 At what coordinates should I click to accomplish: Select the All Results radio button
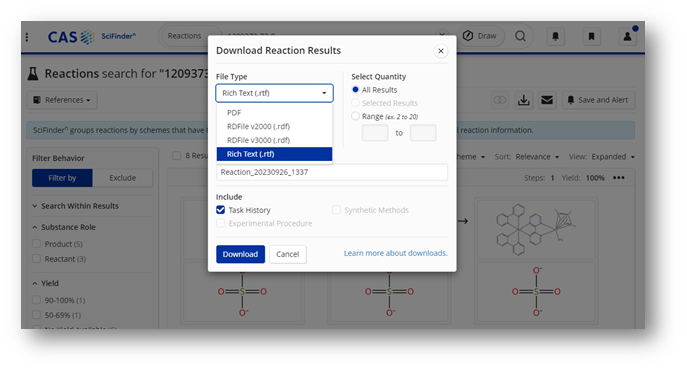click(x=355, y=89)
